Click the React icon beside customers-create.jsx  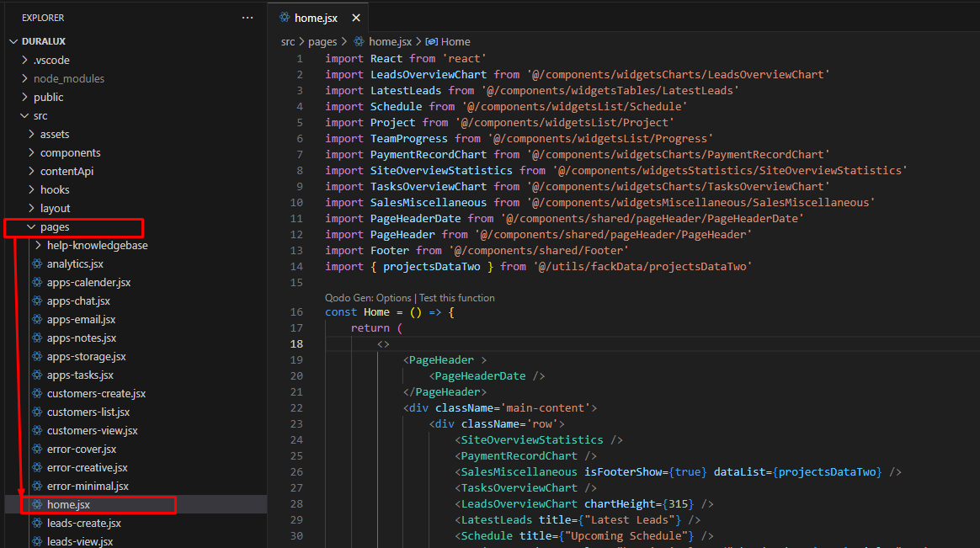pyautogui.click(x=38, y=394)
